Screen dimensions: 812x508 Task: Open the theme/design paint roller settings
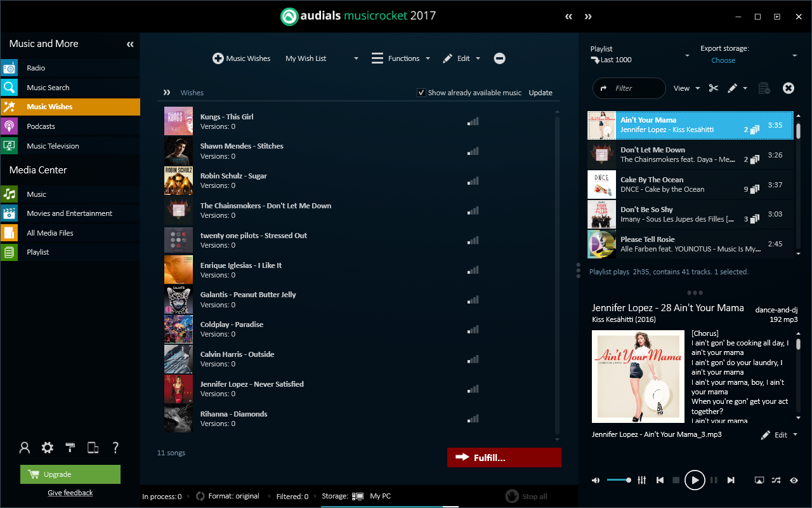click(x=70, y=448)
